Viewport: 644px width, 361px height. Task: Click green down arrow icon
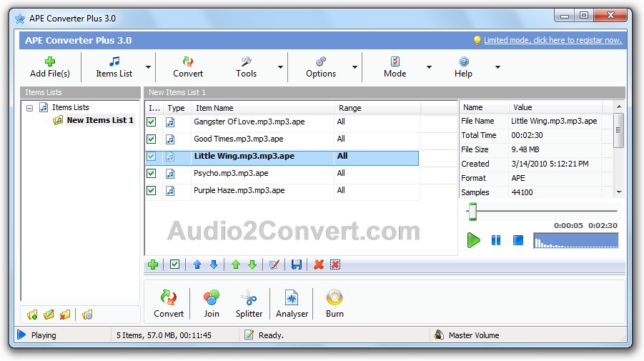(252, 265)
